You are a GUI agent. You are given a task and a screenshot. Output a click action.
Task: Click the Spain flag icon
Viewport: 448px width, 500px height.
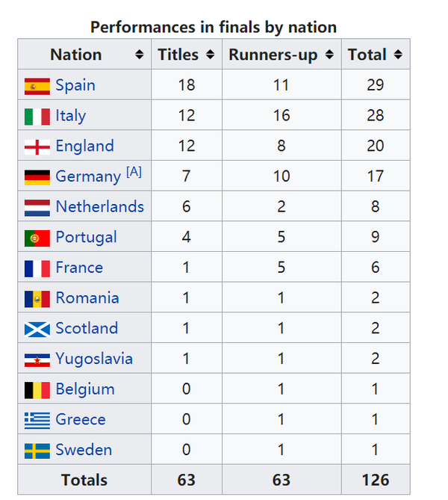[x=37, y=86]
